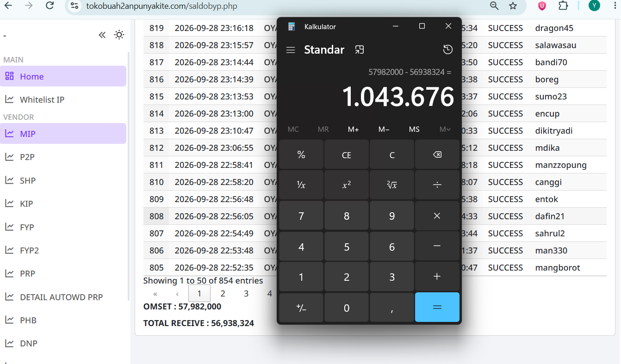
Task: Open the calculator hamburger navigation menu
Action: [x=291, y=50]
